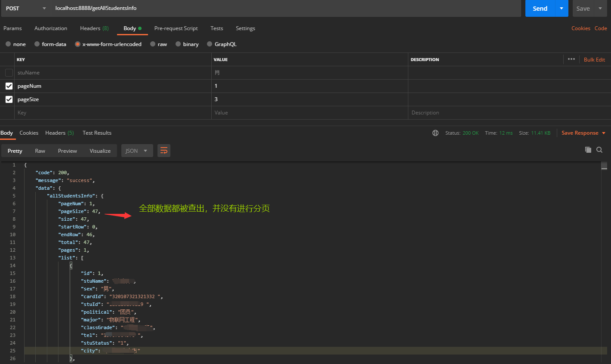611x364 pixels.
Task: Open column options three-dots menu
Action: coord(571,59)
